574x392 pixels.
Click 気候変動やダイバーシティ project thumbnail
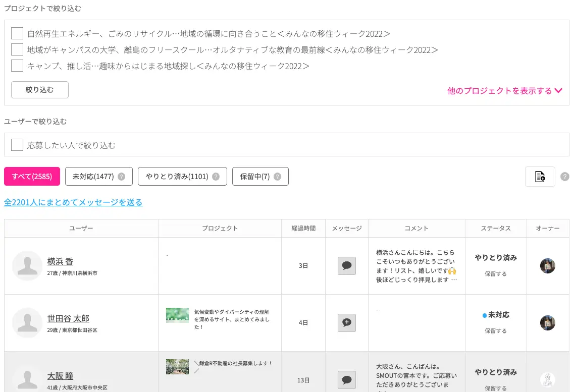tap(178, 315)
